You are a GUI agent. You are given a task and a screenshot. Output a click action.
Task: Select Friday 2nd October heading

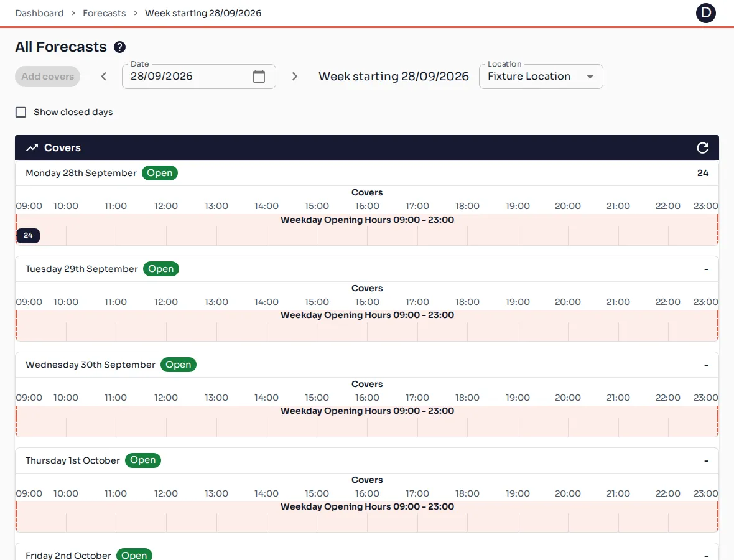pos(68,555)
